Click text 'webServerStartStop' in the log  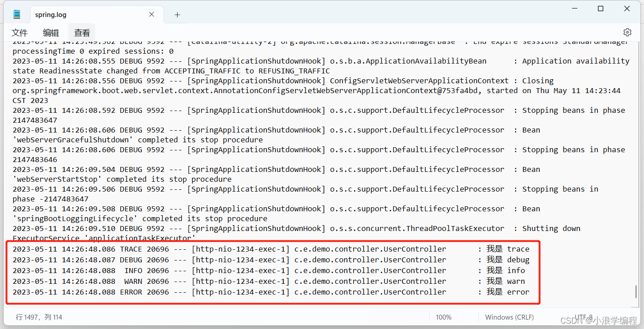pos(57,179)
